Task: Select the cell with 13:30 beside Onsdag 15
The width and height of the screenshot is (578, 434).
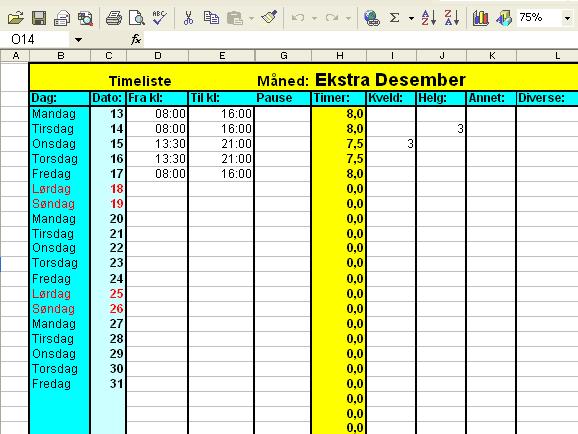Action: (x=157, y=144)
